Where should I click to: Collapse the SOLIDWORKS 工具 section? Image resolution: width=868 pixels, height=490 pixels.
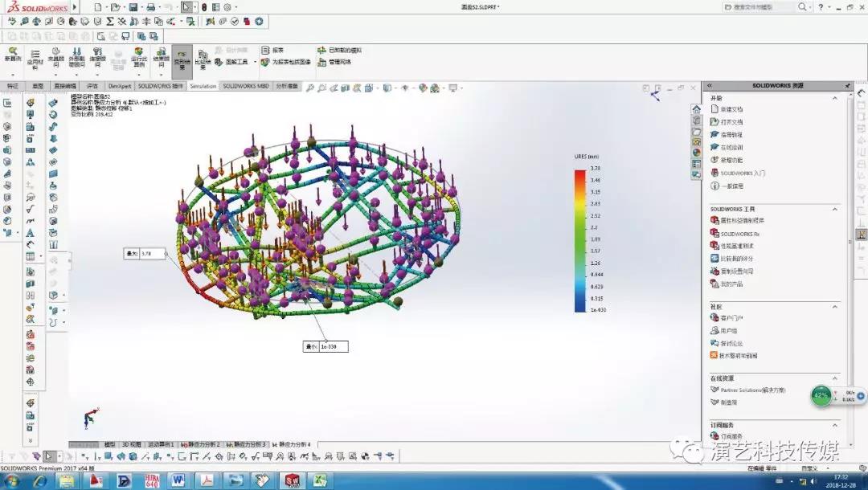pyautogui.click(x=835, y=209)
